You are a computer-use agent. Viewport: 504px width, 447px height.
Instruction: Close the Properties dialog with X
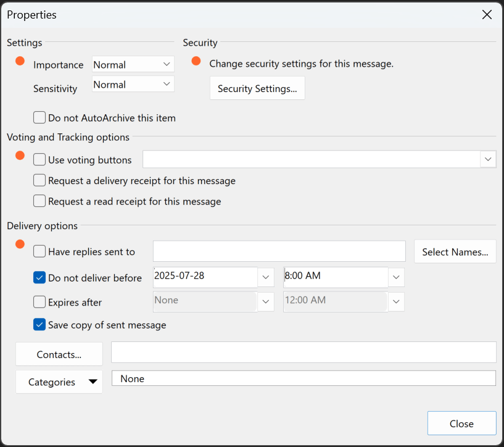[x=487, y=15]
